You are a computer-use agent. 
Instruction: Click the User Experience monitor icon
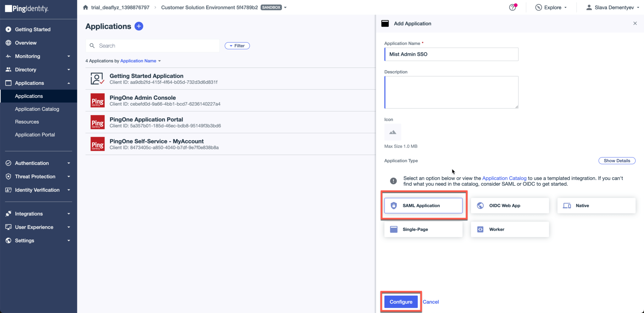coord(8,227)
